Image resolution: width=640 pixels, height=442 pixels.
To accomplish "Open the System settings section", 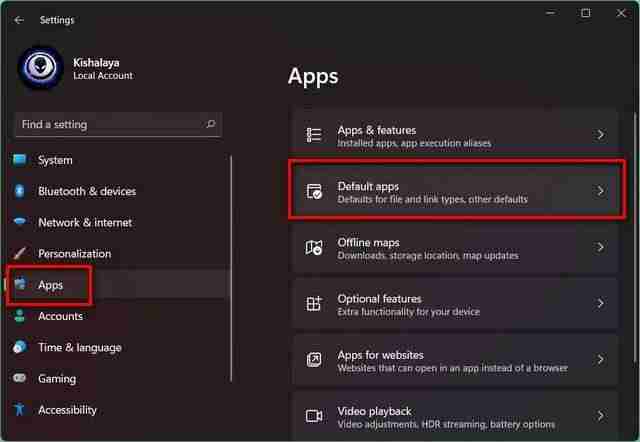I will [55, 160].
